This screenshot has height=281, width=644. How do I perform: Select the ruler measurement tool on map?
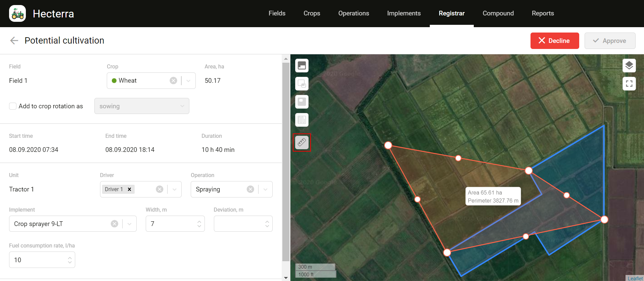302,143
